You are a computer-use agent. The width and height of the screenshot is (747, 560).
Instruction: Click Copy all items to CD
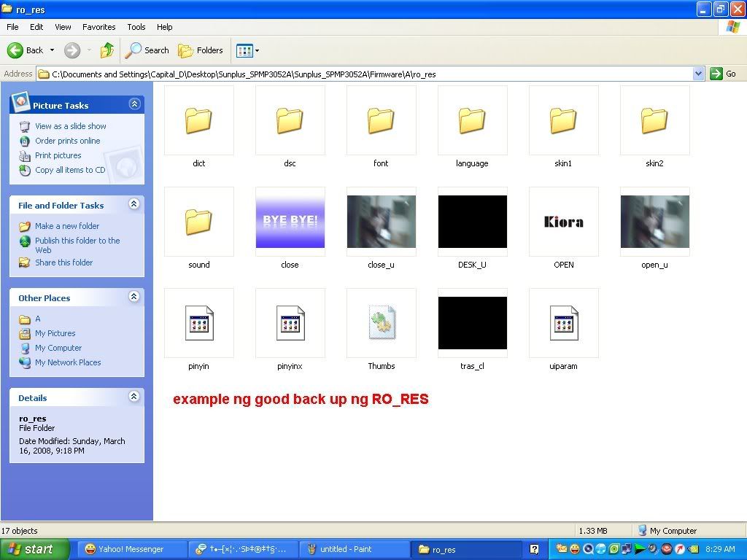coord(70,170)
